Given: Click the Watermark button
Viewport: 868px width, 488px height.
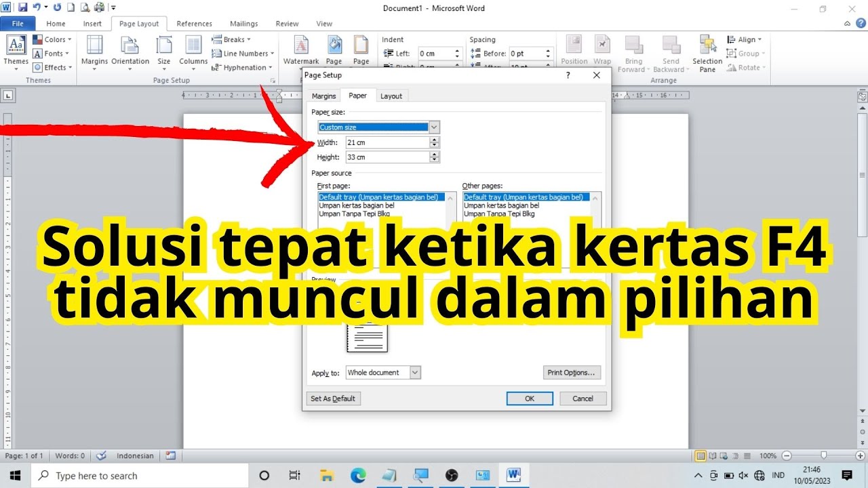Looking at the screenshot, I should pyautogui.click(x=301, y=51).
